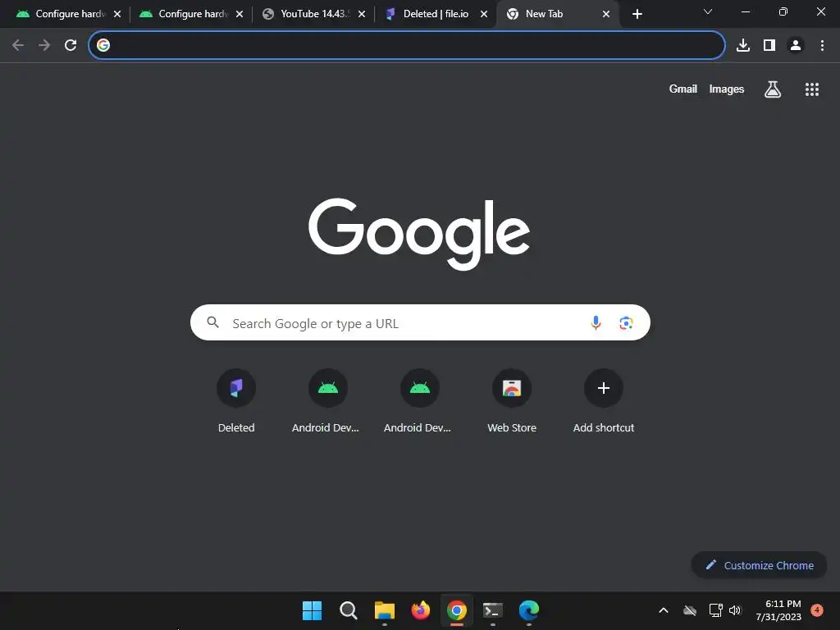This screenshot has height=630, width=840.
Task: Search by image with Google Lens
Action: [x=626, y=322]
